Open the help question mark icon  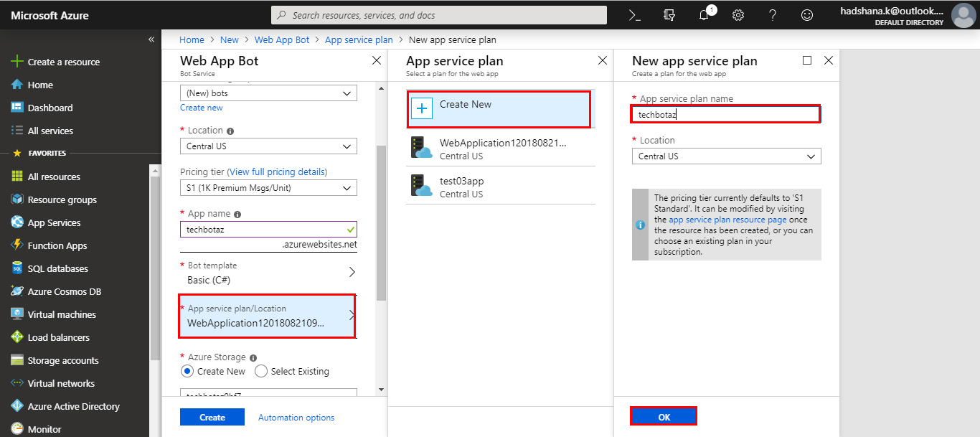click(x=773, y=15)
